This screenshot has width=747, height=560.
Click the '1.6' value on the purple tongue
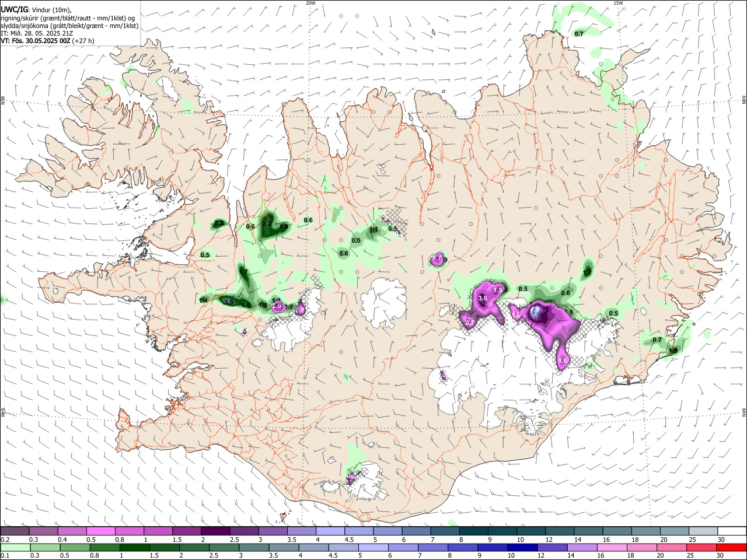[563, 361]
